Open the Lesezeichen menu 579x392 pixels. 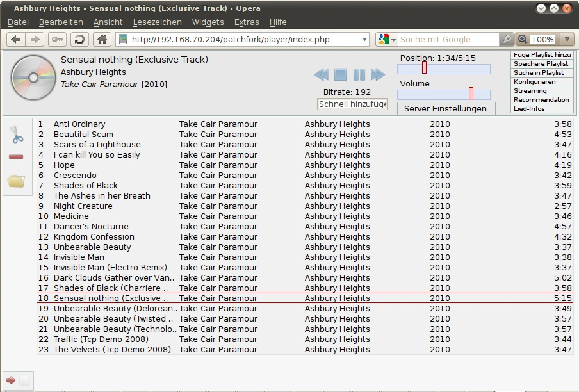157,22
